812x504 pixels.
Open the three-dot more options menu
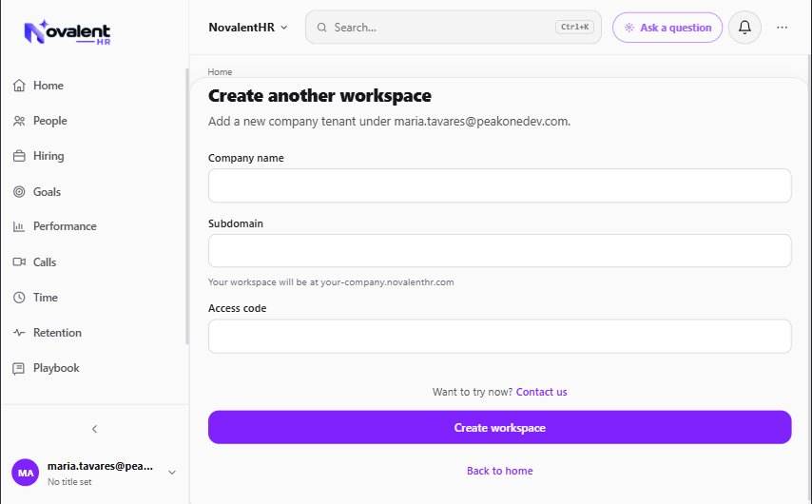782,28
